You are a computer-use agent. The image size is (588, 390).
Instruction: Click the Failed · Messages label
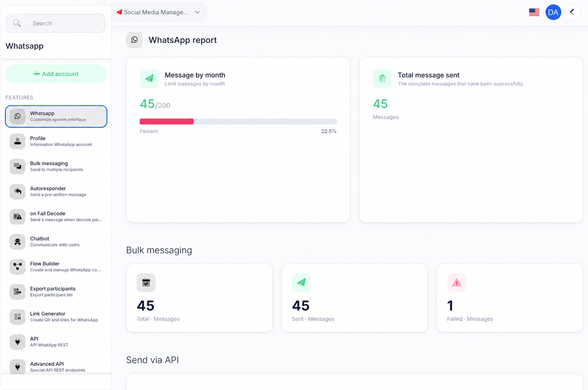[x=470, y=319]
